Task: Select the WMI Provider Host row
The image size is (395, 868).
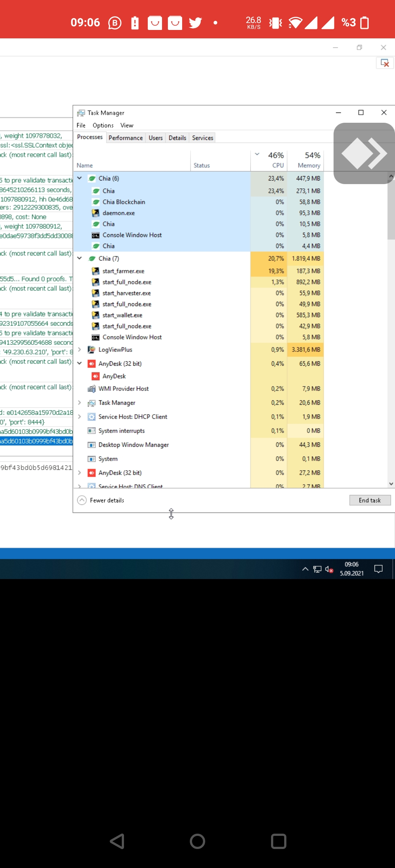Action: pos(198,389)
